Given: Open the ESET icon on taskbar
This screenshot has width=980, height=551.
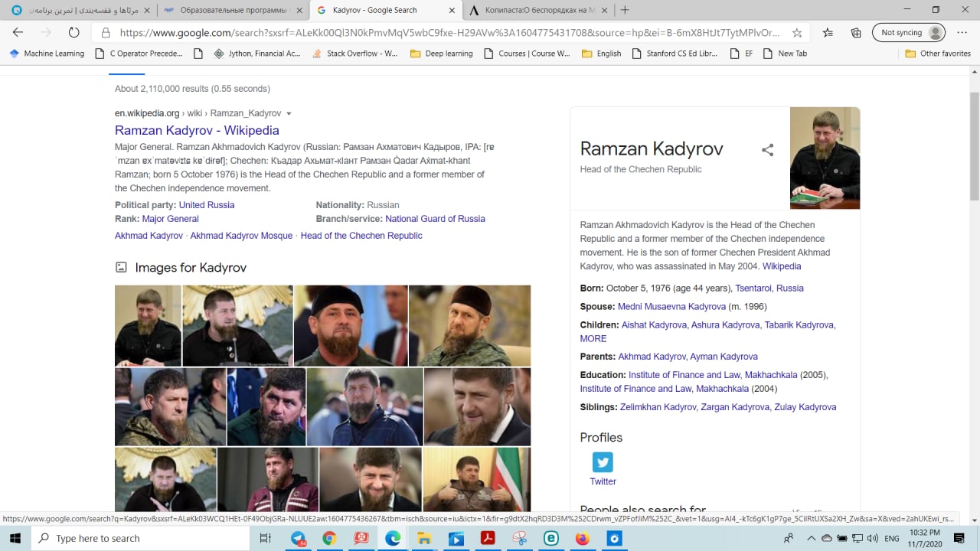Looking at the screenshot, I should (x=551, y=538).
